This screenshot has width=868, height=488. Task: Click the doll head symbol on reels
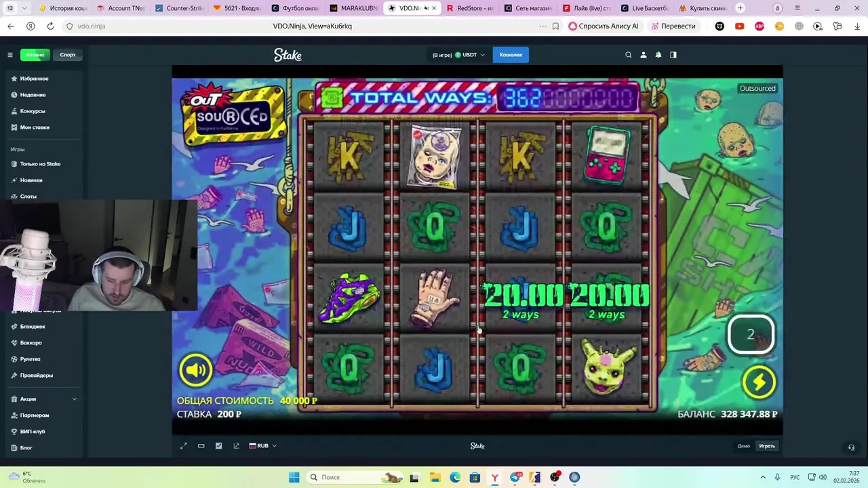coord(435,158)
